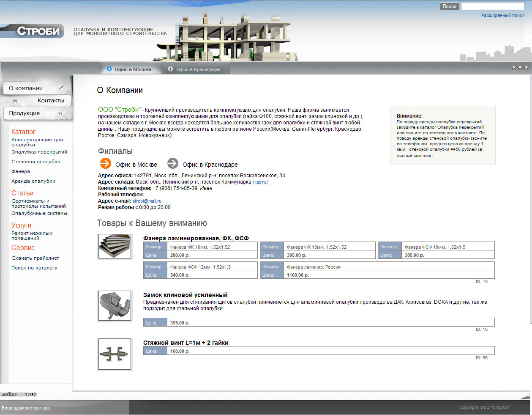Click the mail.ru counter badge

click(19, 394)
